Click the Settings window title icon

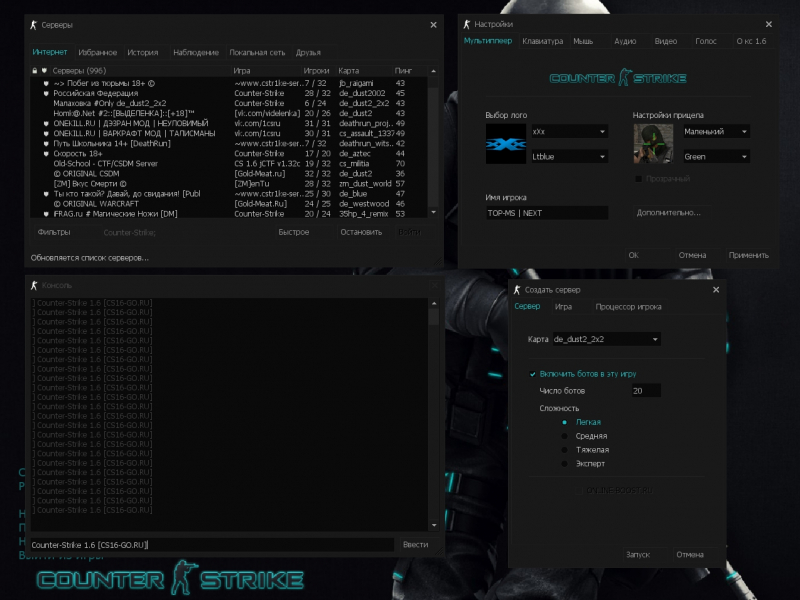coord(466,24)
